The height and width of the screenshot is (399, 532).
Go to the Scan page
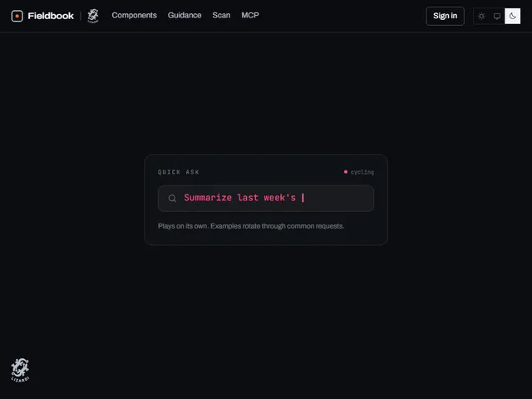pos(221,15)
